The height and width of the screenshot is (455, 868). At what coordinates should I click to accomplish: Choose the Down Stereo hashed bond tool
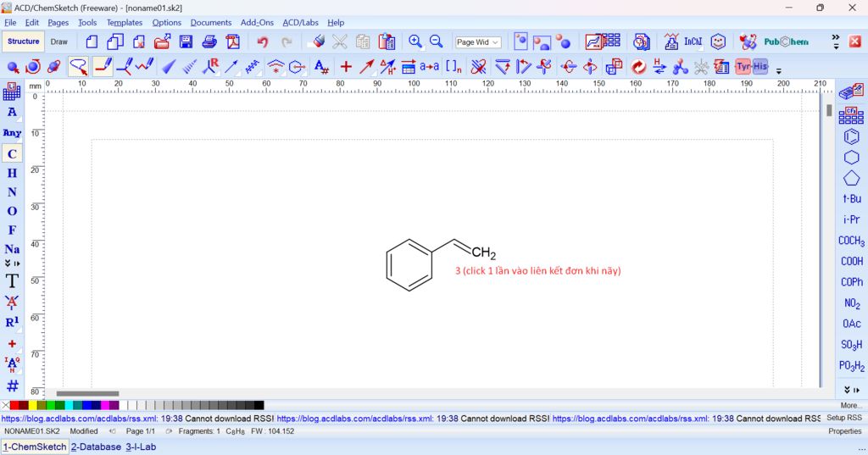[x=189, y=67]
